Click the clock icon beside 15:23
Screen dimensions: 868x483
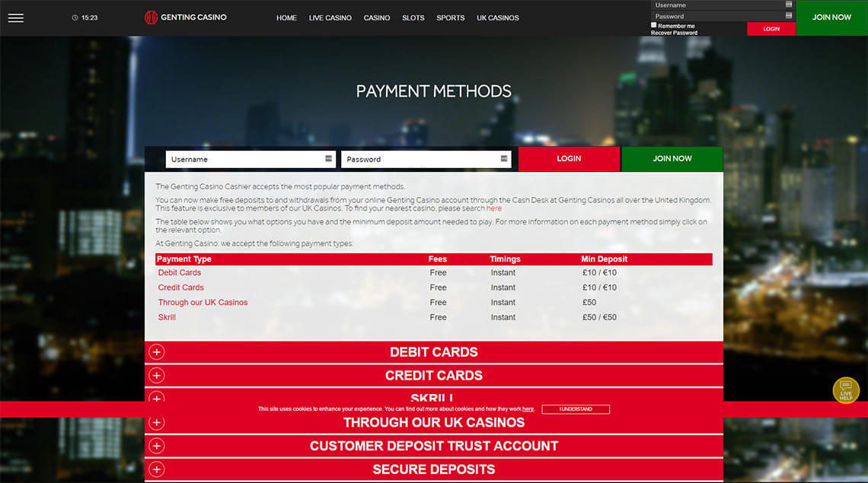pos(75,17)
